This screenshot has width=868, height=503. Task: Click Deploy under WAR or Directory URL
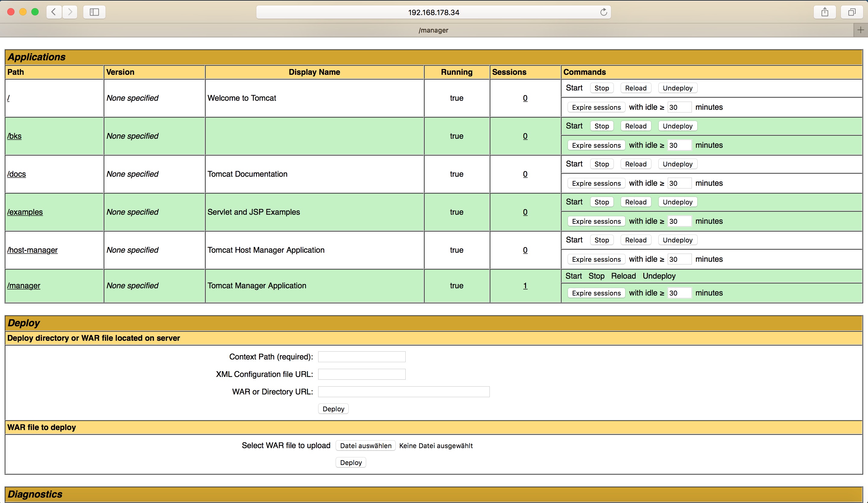coord(334,409)
